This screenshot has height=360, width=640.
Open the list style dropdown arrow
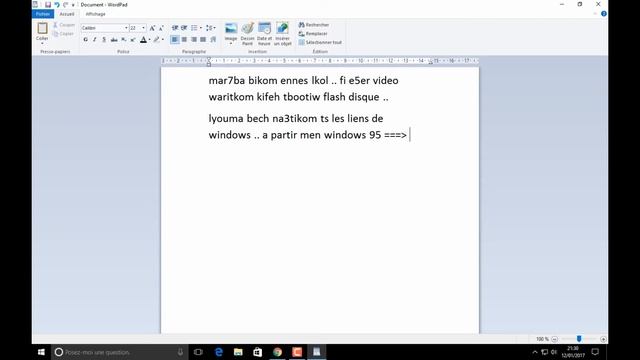point(201,28)
